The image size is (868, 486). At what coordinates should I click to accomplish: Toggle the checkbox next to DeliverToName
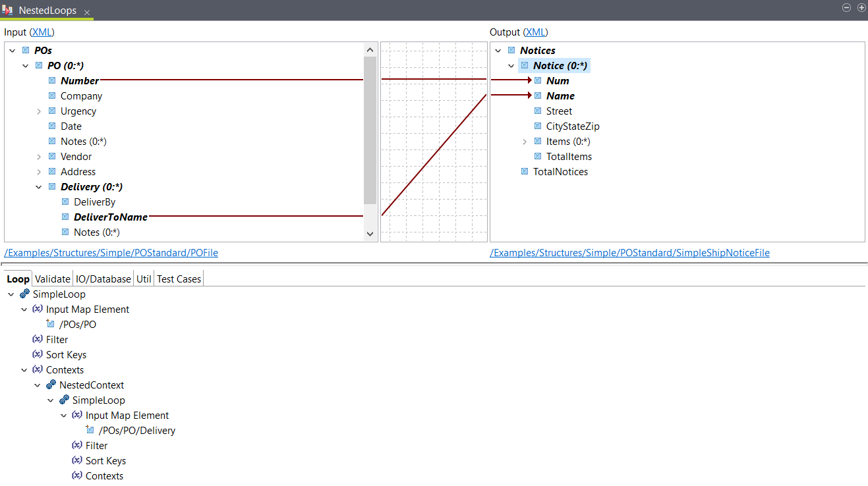(65, 217)
